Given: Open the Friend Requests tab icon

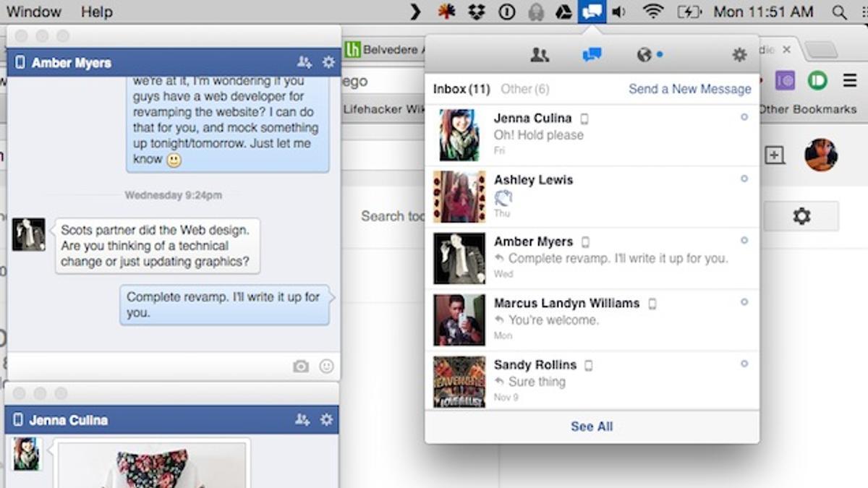Looking at the screenshot, I should point(540,54).
